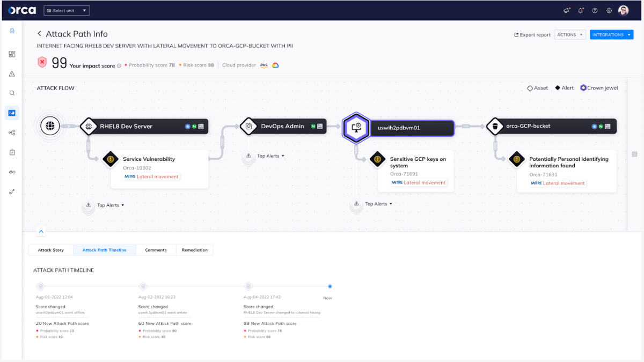This screenshot has height=362, width=644.
Task: Click Export report
Action: pyautogui.click(x=532, y=35)
